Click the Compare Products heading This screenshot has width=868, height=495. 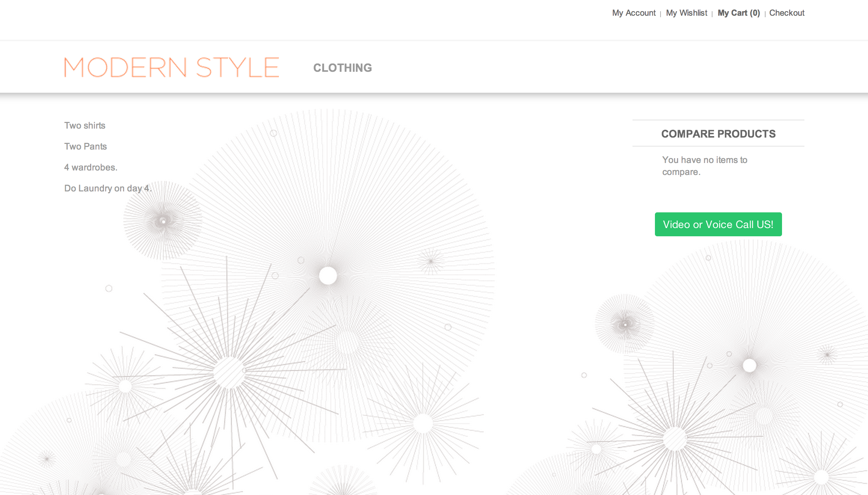point(718,134)
